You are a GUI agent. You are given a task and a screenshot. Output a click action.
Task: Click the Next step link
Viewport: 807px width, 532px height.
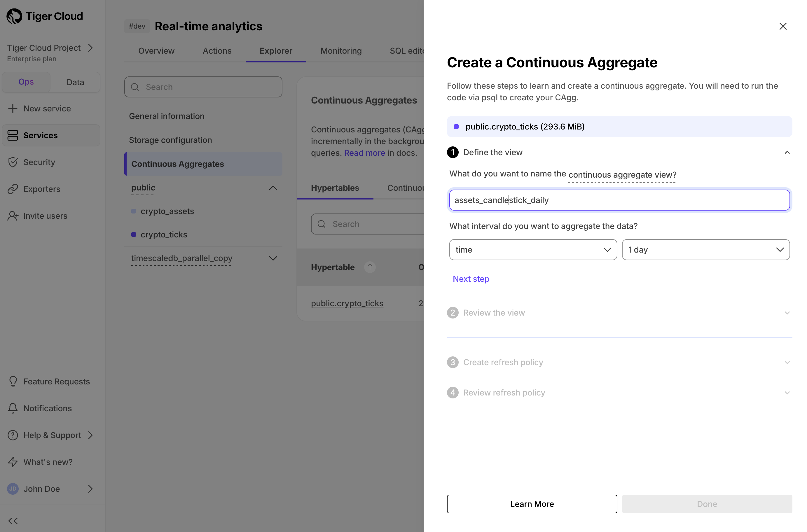[x=471, y=279]
